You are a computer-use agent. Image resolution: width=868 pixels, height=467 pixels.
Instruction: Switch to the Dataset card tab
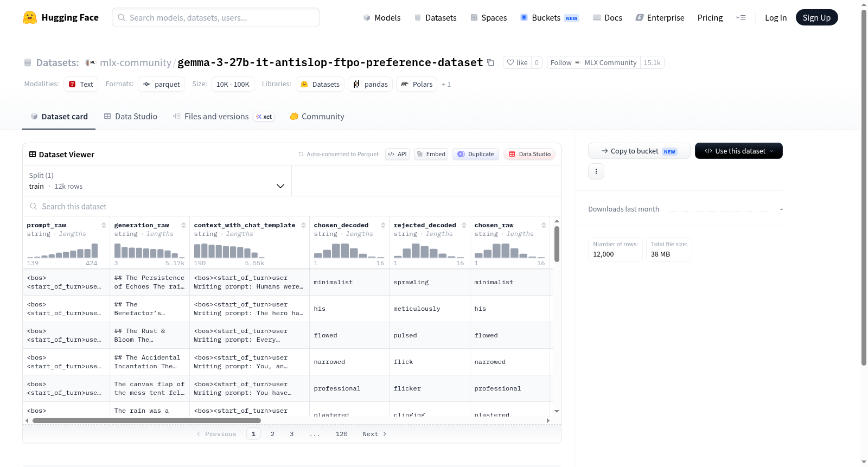pyautogui.click(x=59, y=116)
